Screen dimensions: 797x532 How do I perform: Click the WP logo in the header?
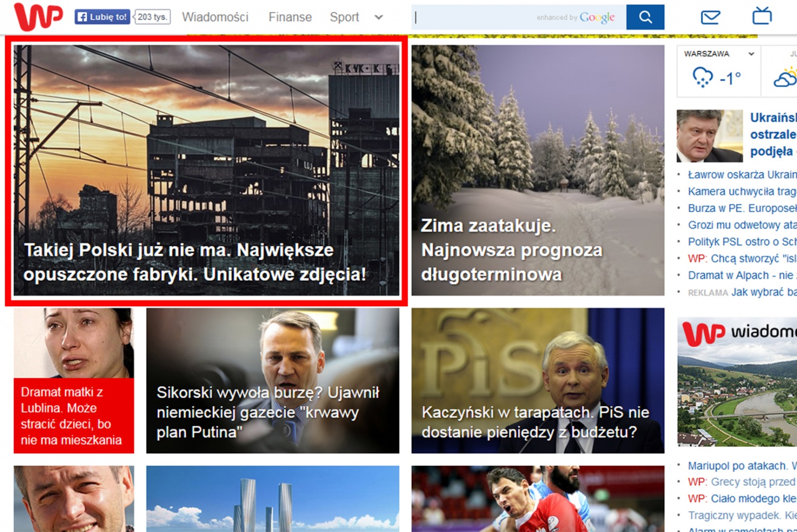38,16
